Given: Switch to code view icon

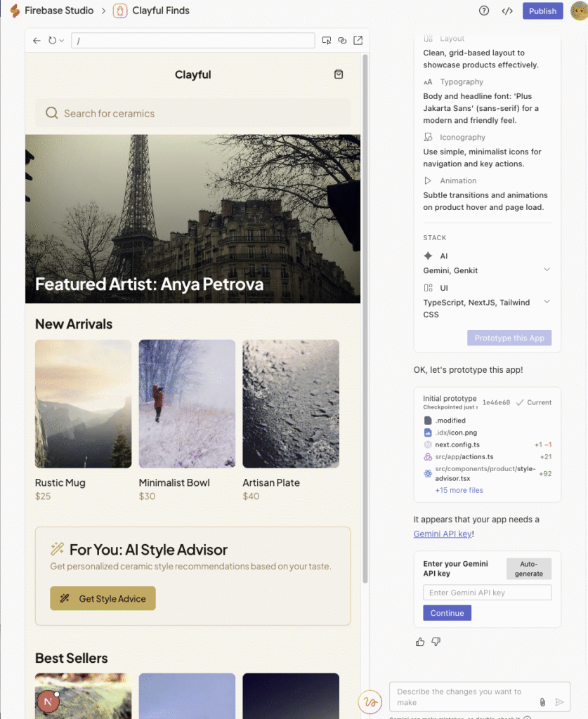Looking at the screenshot, I should [x=507, y=11].
